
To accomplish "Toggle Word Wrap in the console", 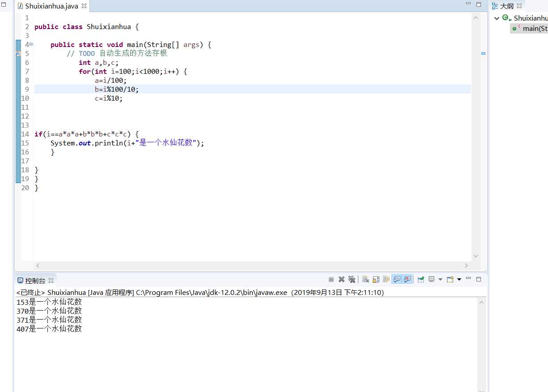I will (x=386, y=279).
